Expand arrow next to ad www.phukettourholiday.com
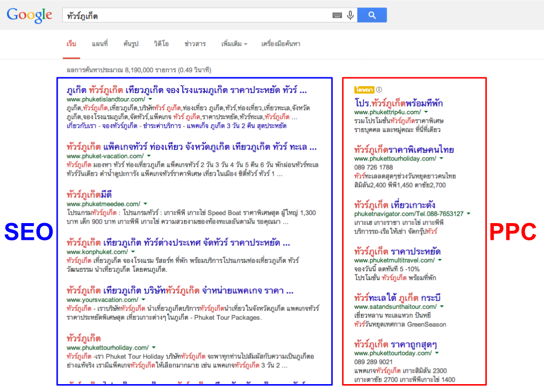544x392 pixels. tap(442, 159)
